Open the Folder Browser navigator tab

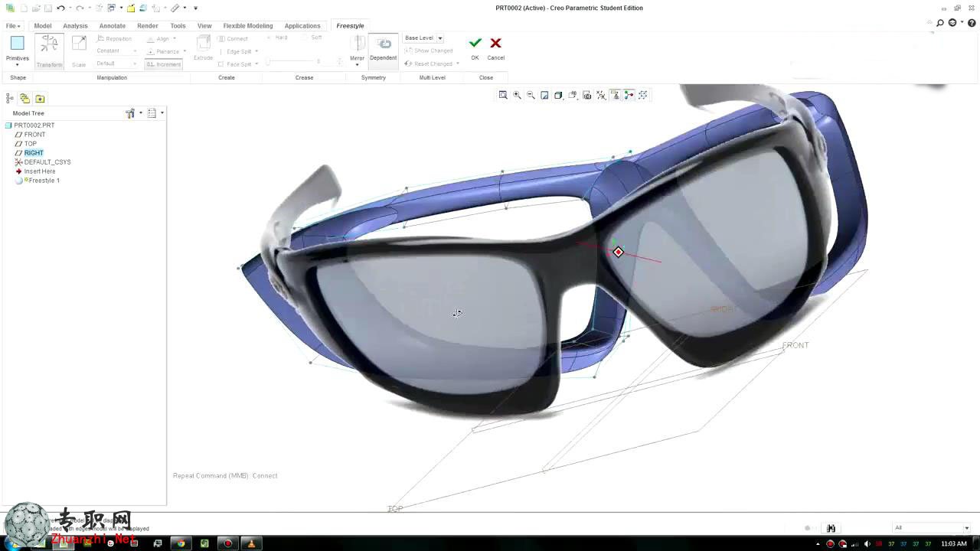(x=24, y=99)
